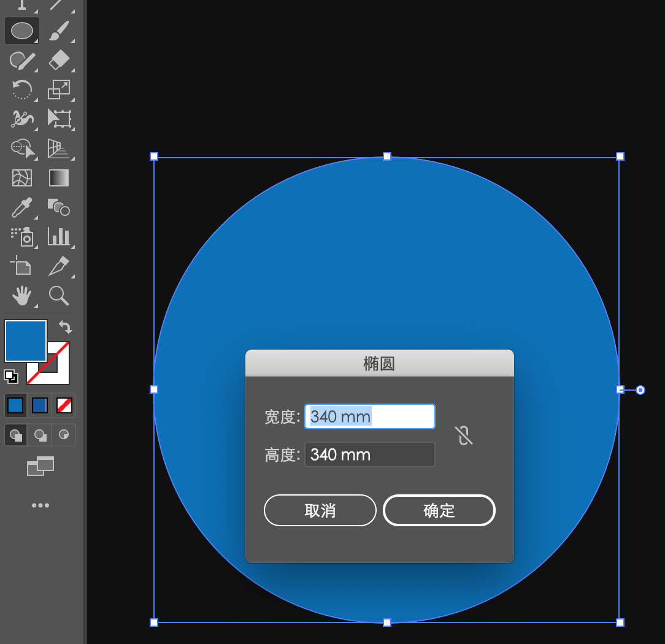
Task: Select the Hand tool
Action: pos(21,296)
